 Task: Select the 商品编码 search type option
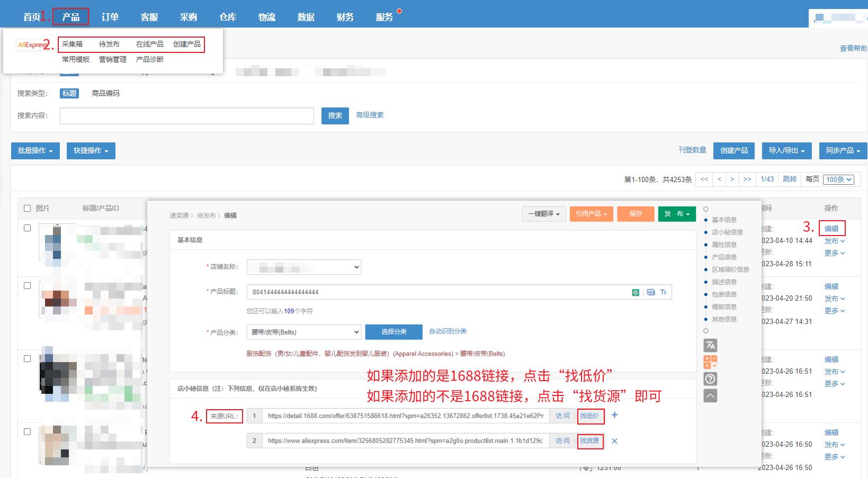[x=106, y=93]
